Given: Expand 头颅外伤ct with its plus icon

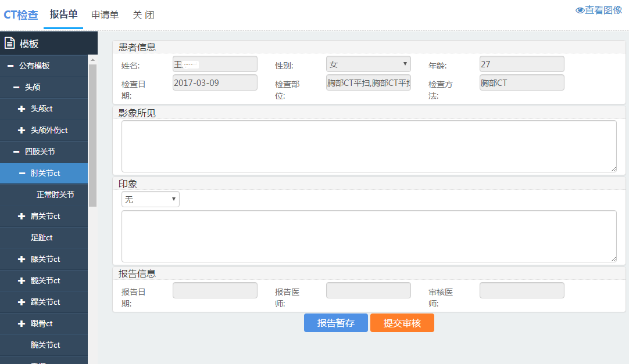Looking at the screenshot, I should pyautogui.click(x=22, y=131).
